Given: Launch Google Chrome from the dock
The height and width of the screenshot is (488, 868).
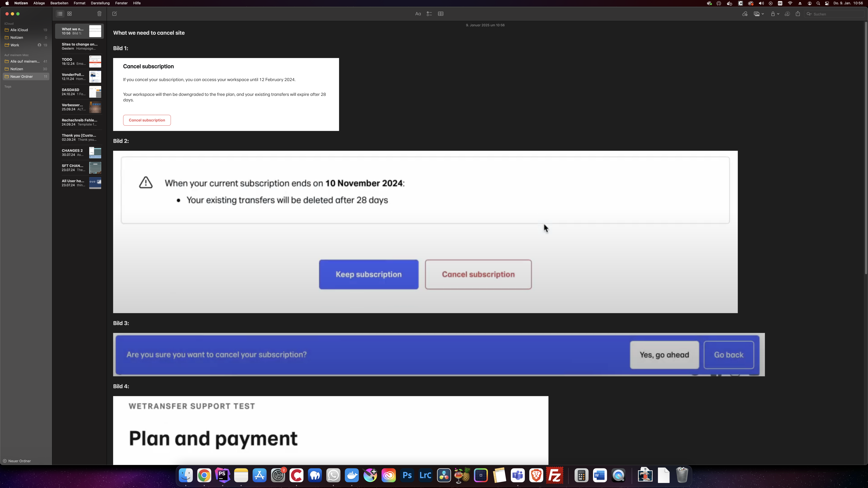Looking at the screenshot, I should click(204, 476).
